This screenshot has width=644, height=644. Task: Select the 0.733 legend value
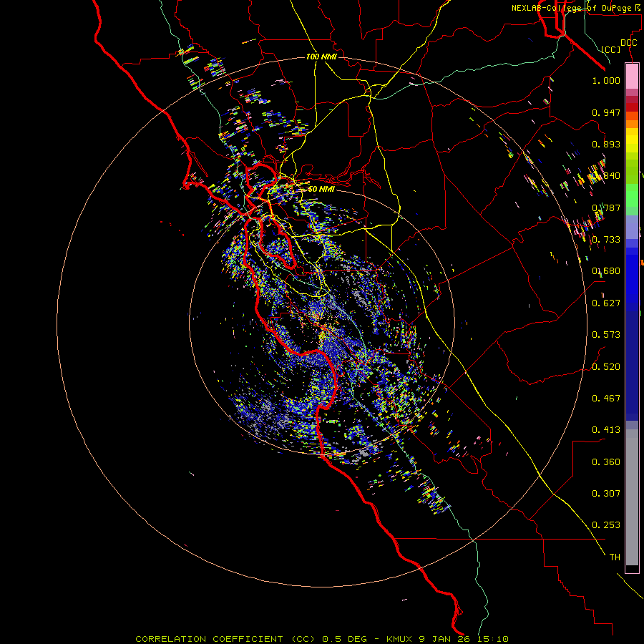point(606,240)
